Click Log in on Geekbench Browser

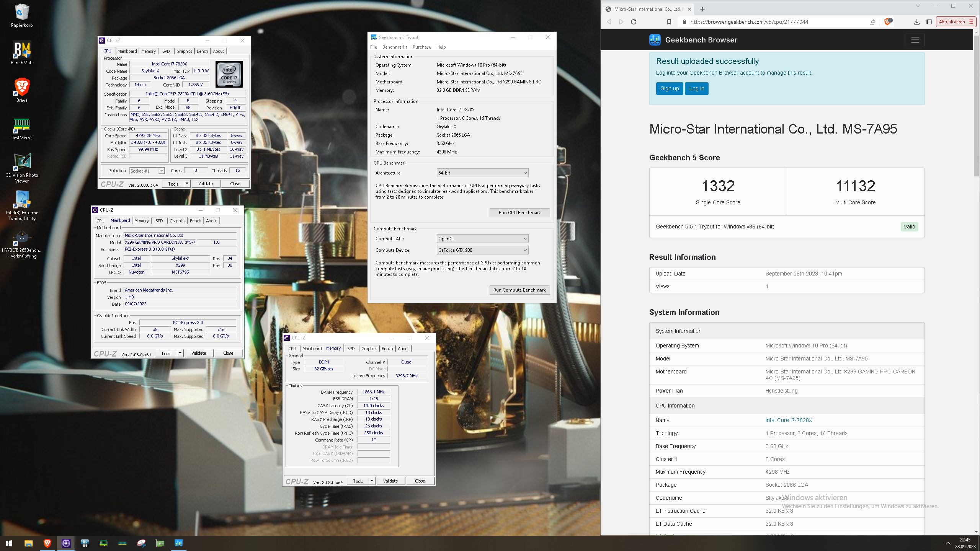pos(697,88)
